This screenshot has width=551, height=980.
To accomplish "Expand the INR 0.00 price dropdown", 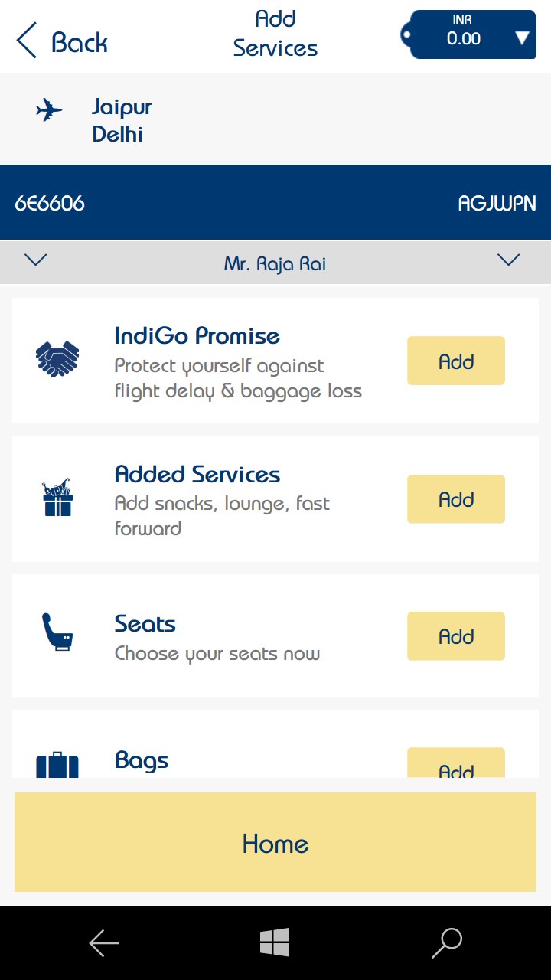I will tap(523, 38).
